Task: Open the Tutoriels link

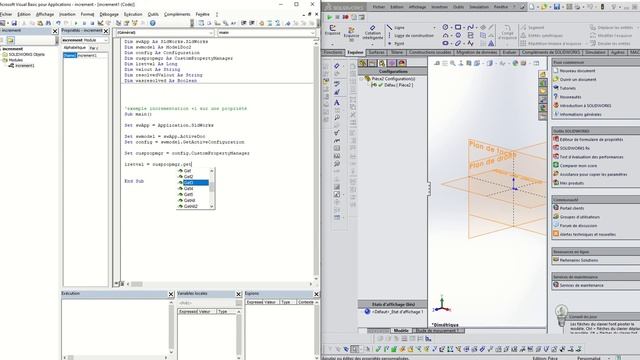Action: click(x=567, y=88)
